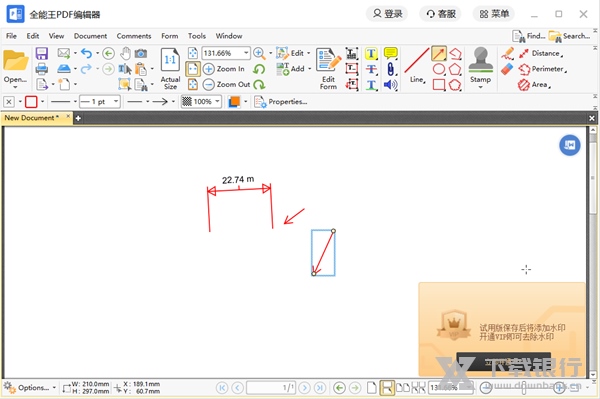600x399 pixels.
Task: Add a new tab with plus button
Action: (x=78, y=118)
